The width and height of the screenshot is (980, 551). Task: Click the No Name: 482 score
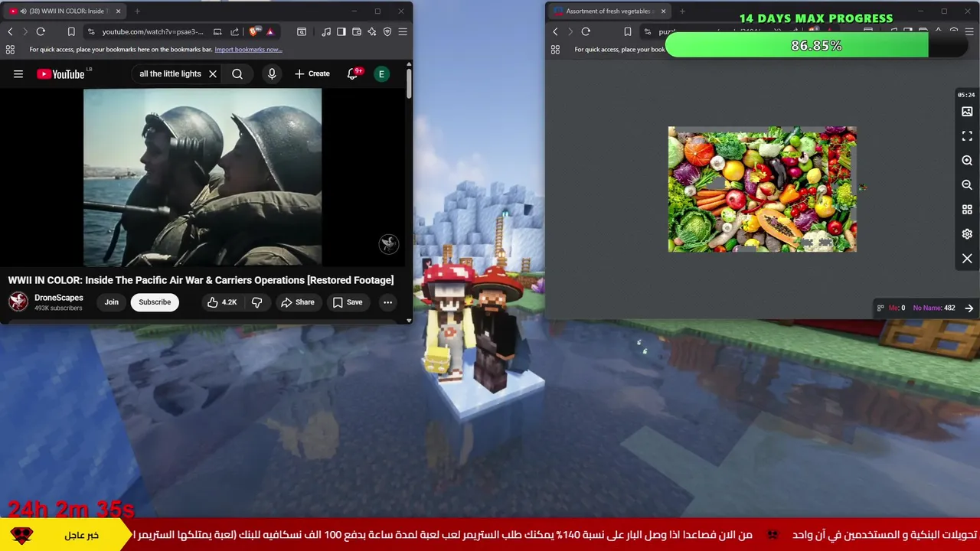pyautogui.click(x=934, y=308)
